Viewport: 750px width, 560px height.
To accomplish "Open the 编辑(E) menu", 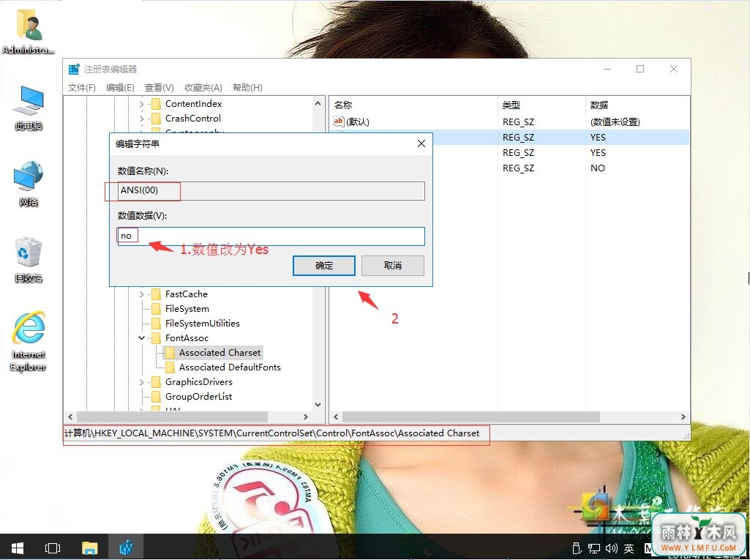I will click(x=120, y=88).
